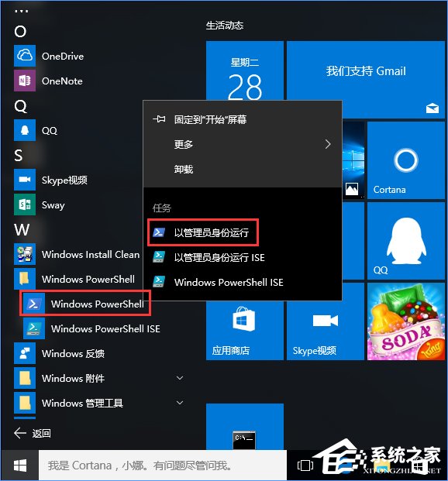Select 更多 in the context menu
The height and width of the screenshot is (481, 448).
(243, 144)
